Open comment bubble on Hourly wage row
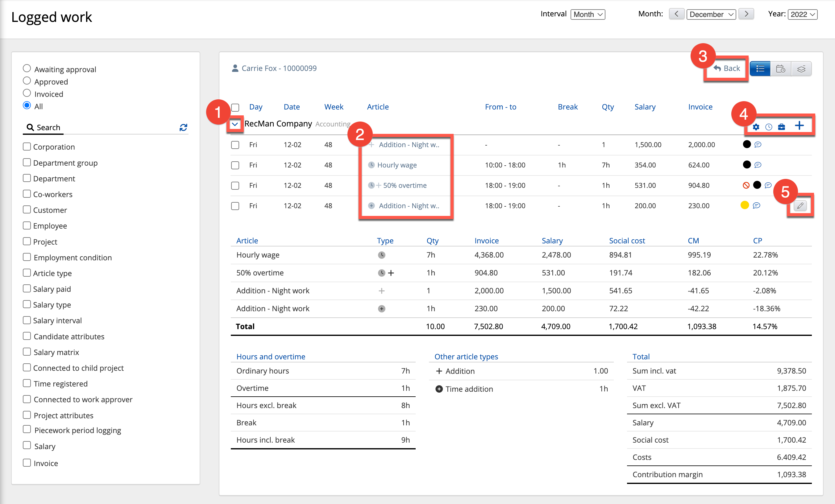This screenshot has height=504, width=835. coord(758,165)
